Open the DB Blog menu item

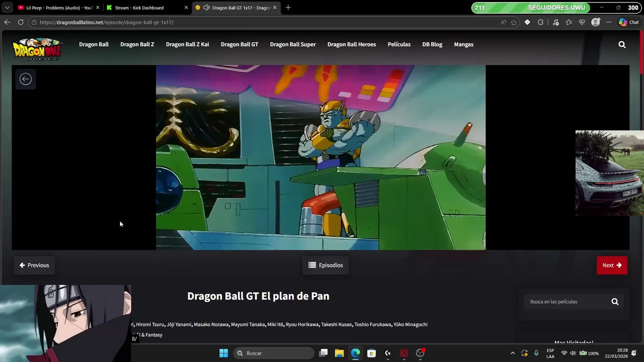coord(432,44)
